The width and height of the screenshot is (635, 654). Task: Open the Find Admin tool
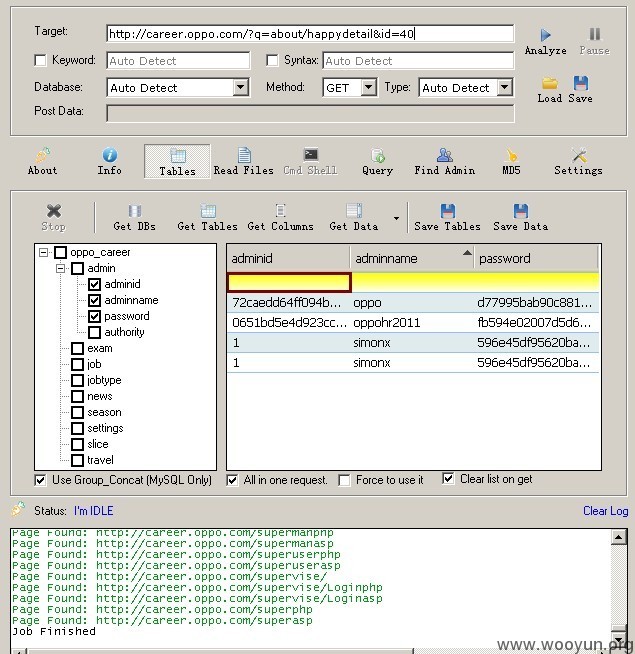[x=445, y=161]
